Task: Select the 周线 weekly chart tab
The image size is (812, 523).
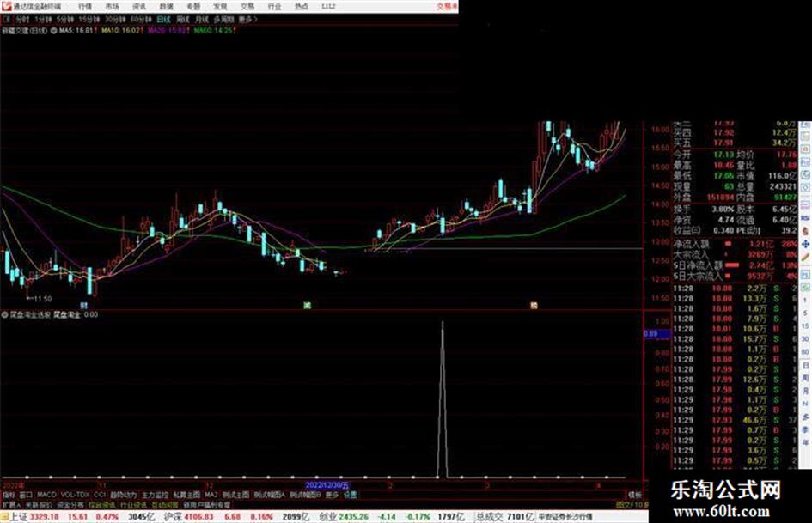Action: (x=183, y=19)
